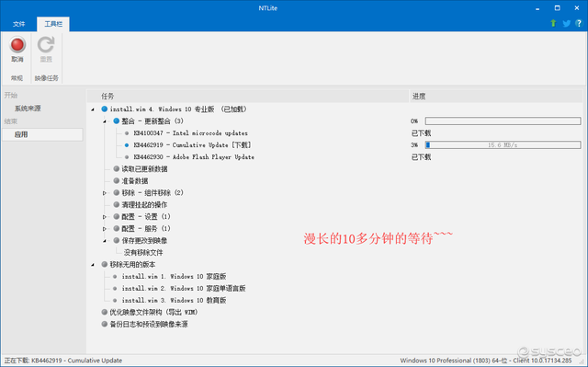Click the blue status dot of install.wim 4

104,109
